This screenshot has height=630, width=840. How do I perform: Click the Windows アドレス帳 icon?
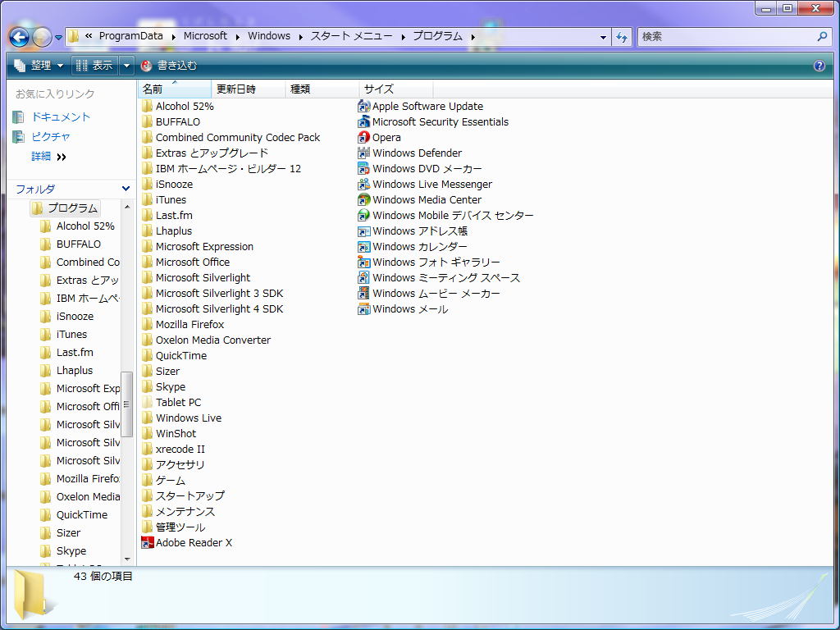(x=363, y=231)
